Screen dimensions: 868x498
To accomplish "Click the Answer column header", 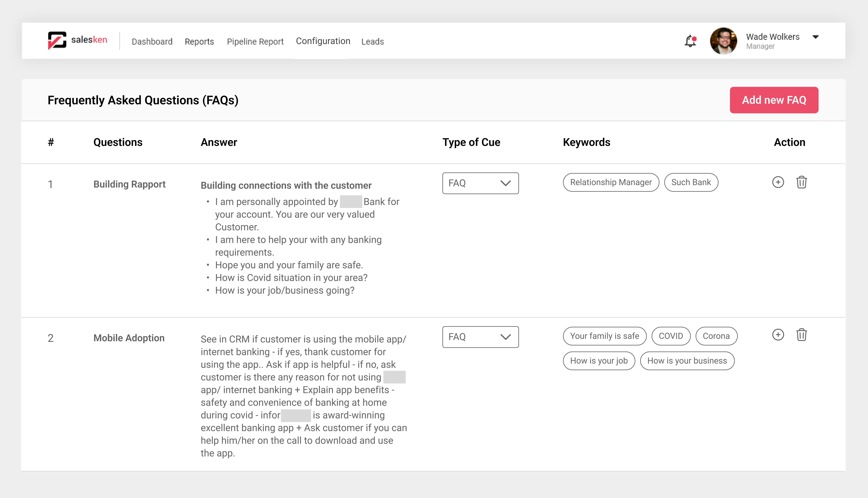I will tap(219, 142).
